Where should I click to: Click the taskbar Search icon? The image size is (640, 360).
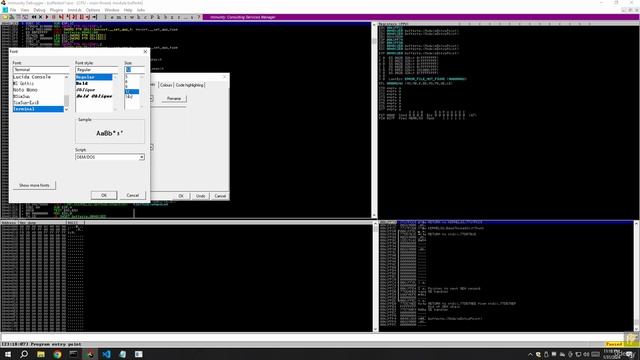(24, 354)
